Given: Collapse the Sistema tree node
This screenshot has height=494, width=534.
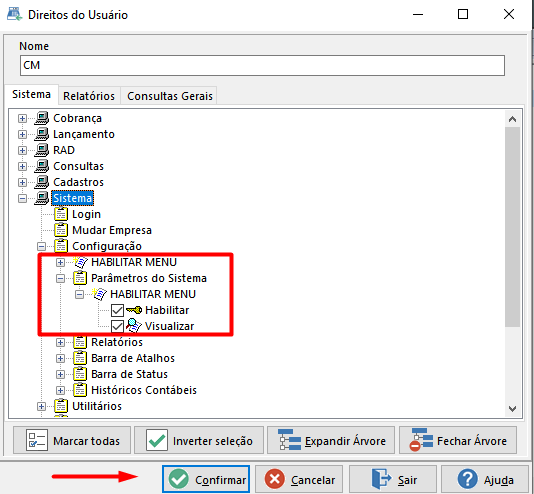Looking at the screenshot, I should (22, 198).
